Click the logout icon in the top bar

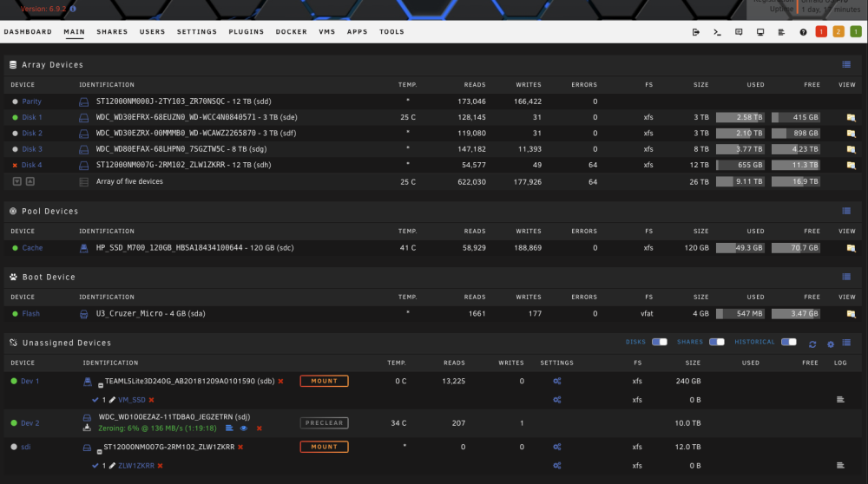click(x=696, y=32)
